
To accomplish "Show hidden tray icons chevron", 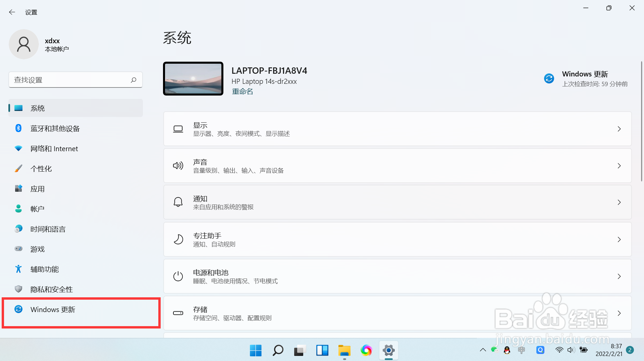I will pyautogui.click(x=483, y=350).
